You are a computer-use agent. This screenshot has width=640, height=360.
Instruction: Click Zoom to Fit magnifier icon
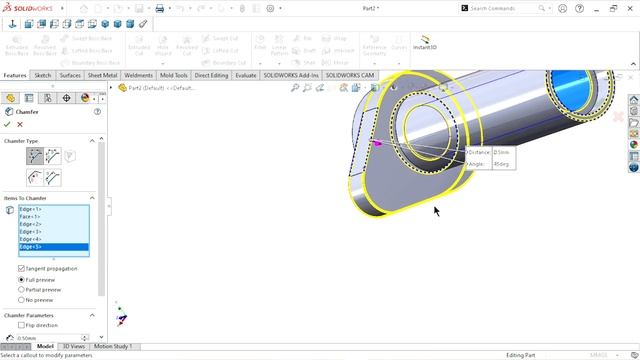click(295, 88)
